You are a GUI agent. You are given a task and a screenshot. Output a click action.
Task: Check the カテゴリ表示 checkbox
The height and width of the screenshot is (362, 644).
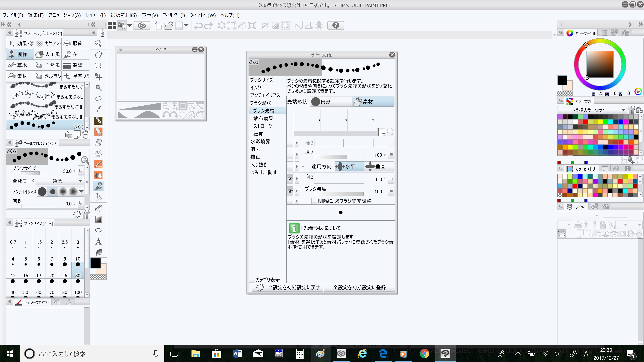(x=252, y=280)
